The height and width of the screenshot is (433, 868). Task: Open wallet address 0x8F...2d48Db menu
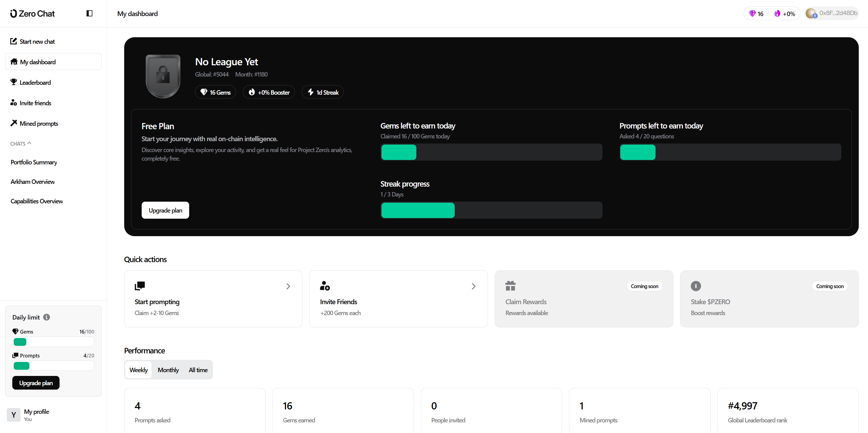[832, 13]
